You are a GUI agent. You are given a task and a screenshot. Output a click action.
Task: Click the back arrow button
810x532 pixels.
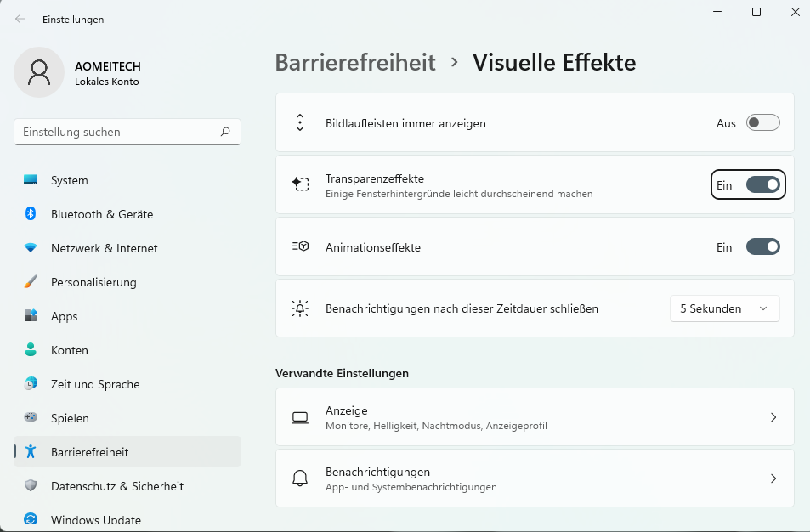20,19
